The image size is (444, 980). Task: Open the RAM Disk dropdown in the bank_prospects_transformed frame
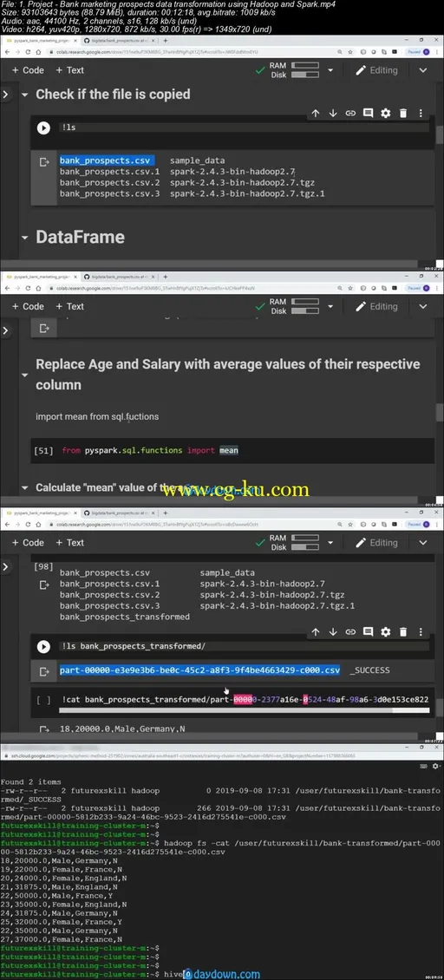tap(330, 543)
